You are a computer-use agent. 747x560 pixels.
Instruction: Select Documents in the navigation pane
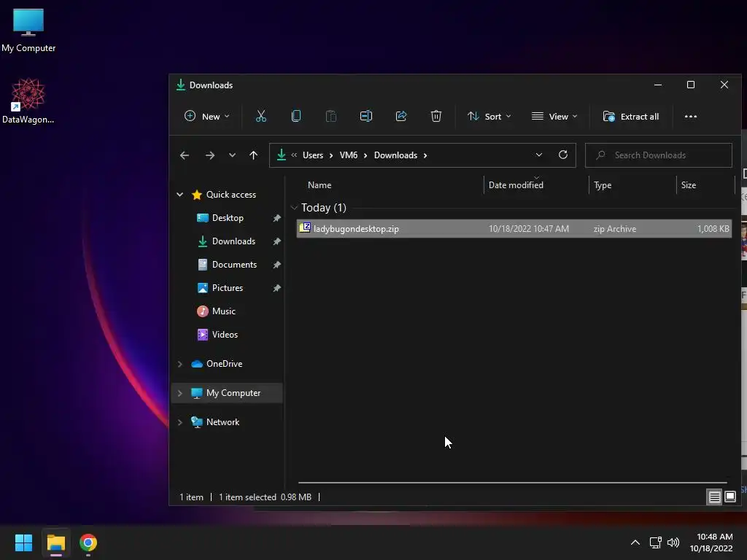(x=234, y=265)
